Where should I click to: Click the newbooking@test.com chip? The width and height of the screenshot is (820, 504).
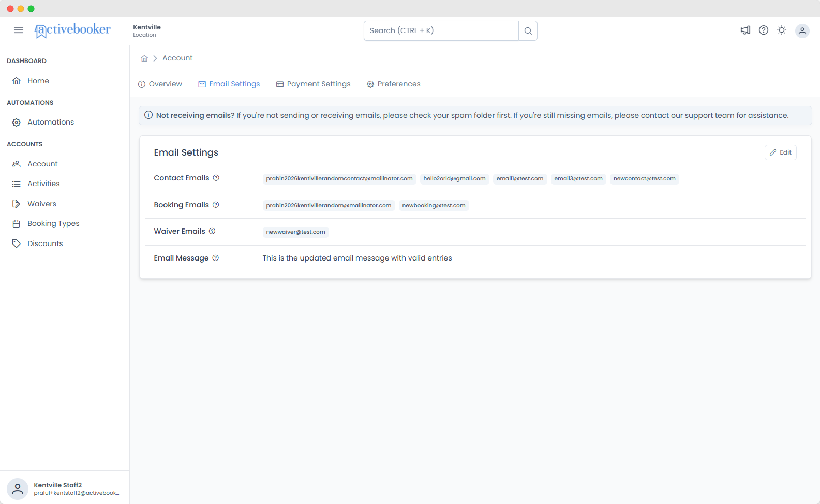434,205
